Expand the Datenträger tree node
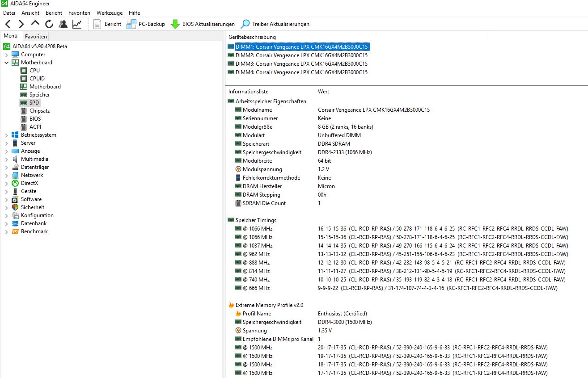This screenshot has width=588, height=378. point(6,167)
